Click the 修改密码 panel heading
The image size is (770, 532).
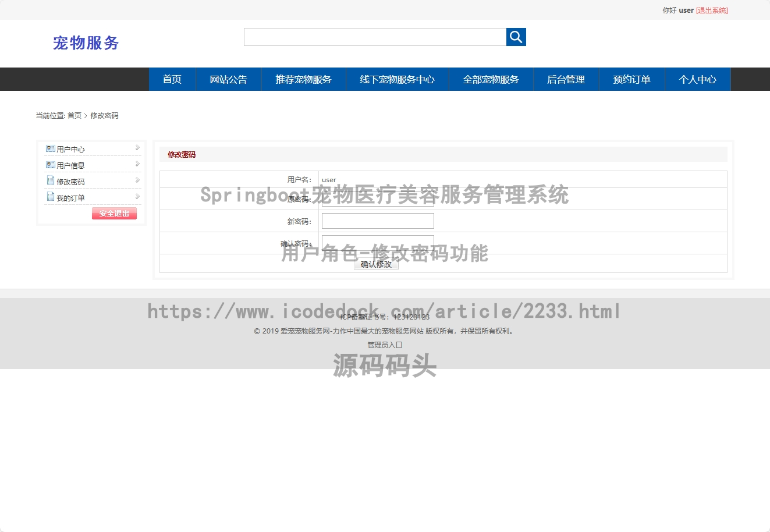point(182,154)
